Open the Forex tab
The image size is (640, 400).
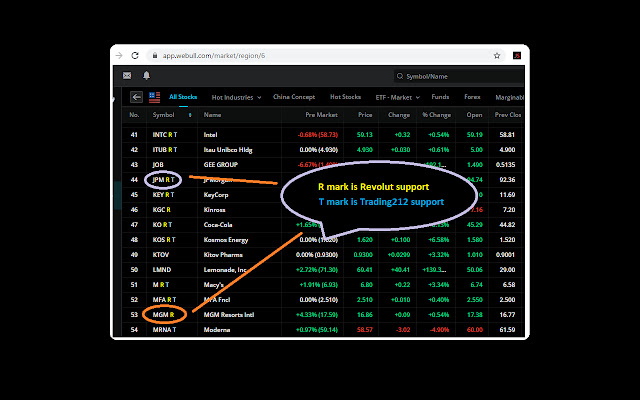472,97
